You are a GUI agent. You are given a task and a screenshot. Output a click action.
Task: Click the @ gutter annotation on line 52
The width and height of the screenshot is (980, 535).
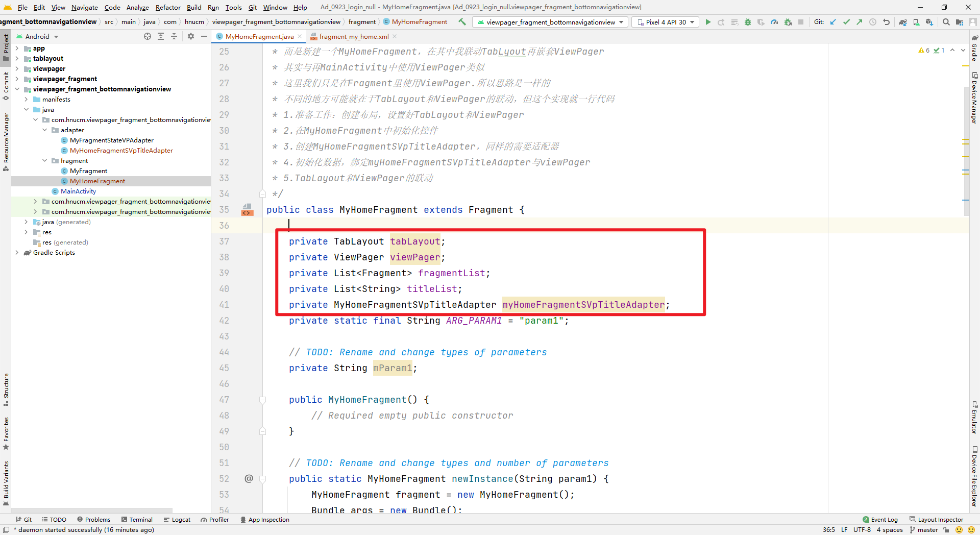(249, 478)
